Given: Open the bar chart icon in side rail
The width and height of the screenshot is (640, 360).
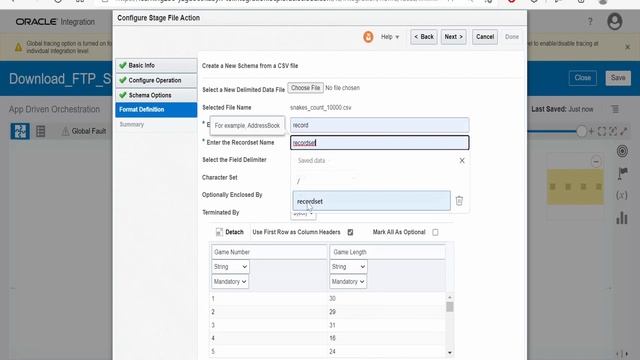Looking at the screenshot, I should pyautogui.click(x=622, y=218).
